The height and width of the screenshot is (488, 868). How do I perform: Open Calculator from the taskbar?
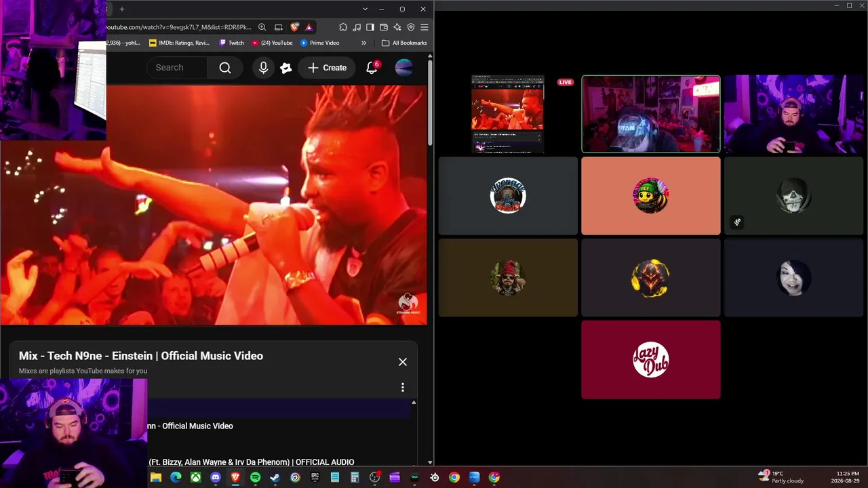pos(355,477)
